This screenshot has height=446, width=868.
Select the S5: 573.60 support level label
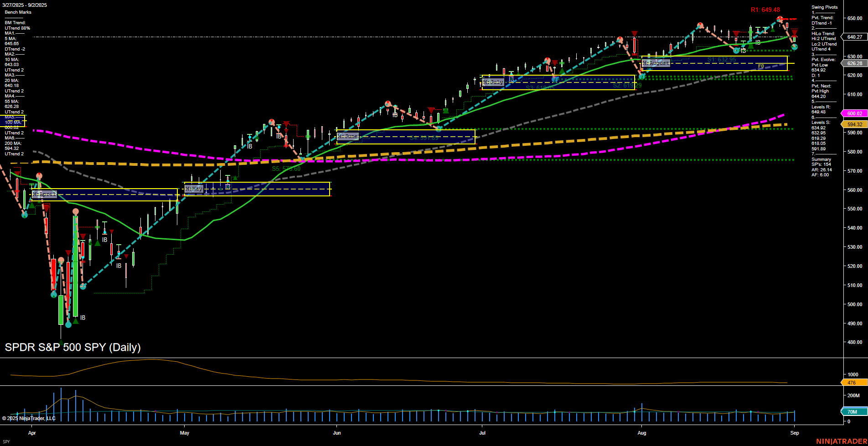pyautogui.click(x=286, y=169)
